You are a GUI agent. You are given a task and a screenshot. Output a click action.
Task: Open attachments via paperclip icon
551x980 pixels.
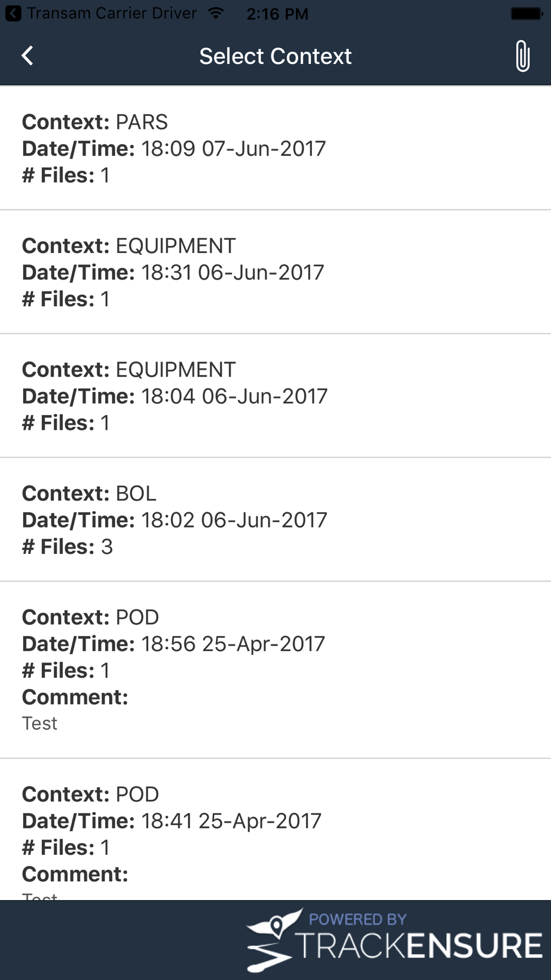[x=522, y=56]
